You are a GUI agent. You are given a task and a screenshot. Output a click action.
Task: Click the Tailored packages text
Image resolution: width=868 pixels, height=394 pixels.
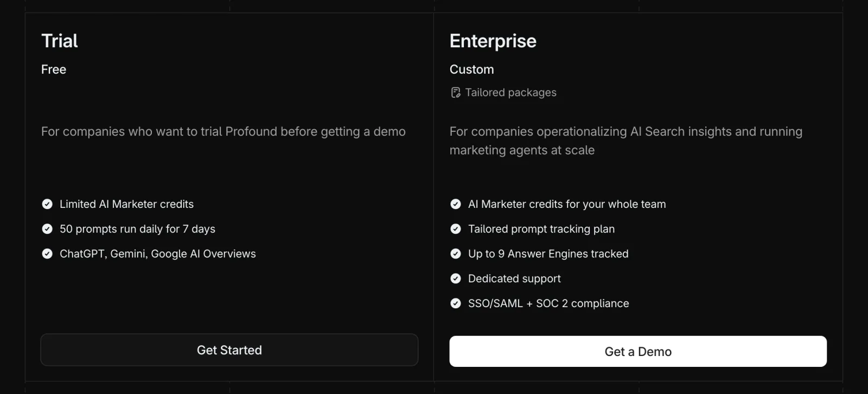pos(511,93)
